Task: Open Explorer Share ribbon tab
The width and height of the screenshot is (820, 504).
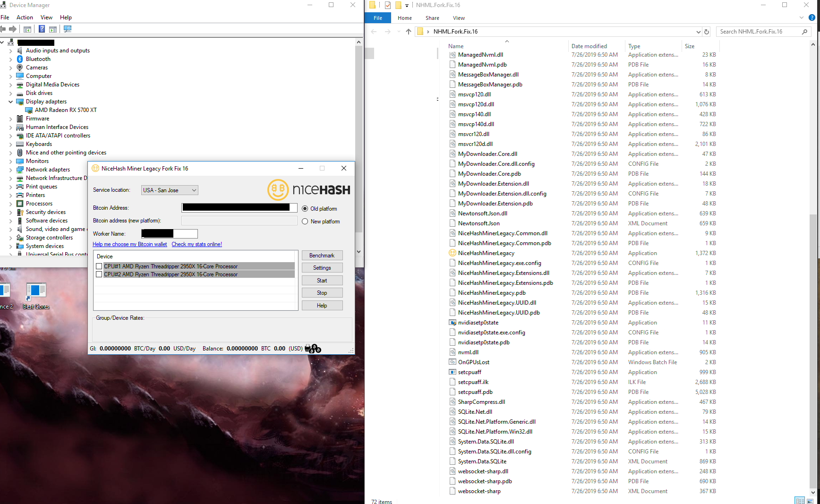Action: 432,18
